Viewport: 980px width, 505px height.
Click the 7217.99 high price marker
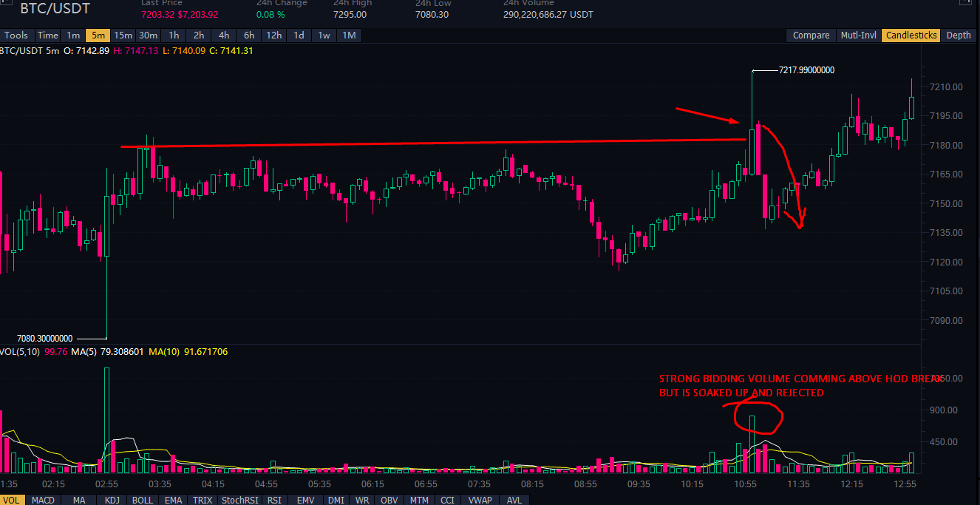pos(806,70)
